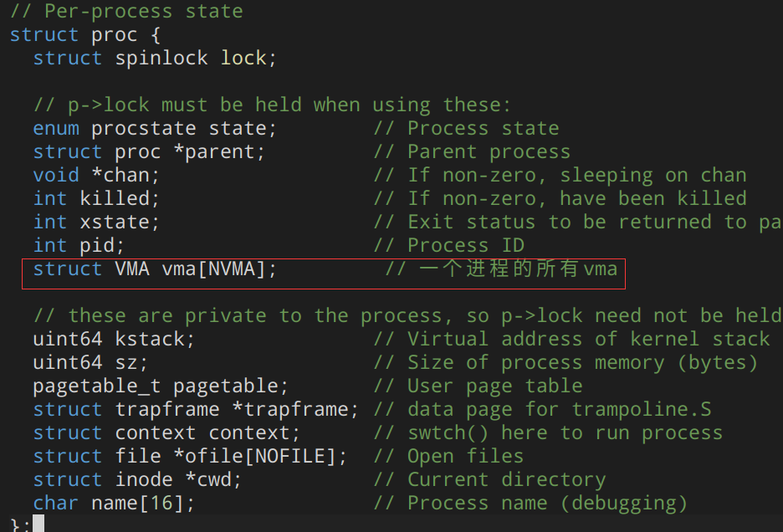Place cursor on 'uint64 sz;' field

point(90,363)
